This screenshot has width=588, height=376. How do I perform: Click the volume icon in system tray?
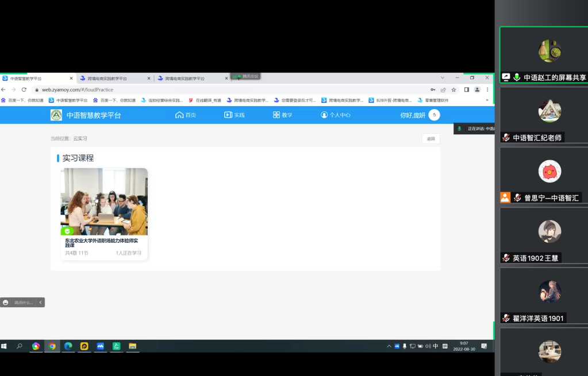[x=428, y=346]
